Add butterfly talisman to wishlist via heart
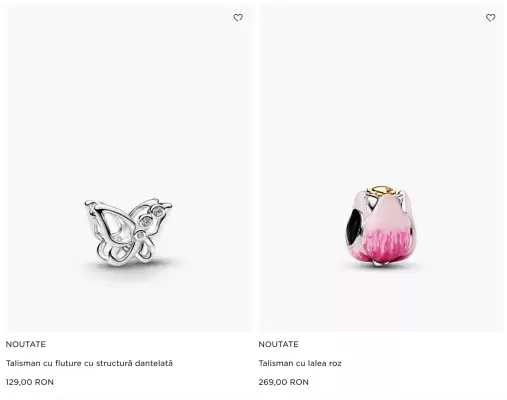 click(238, 18)
